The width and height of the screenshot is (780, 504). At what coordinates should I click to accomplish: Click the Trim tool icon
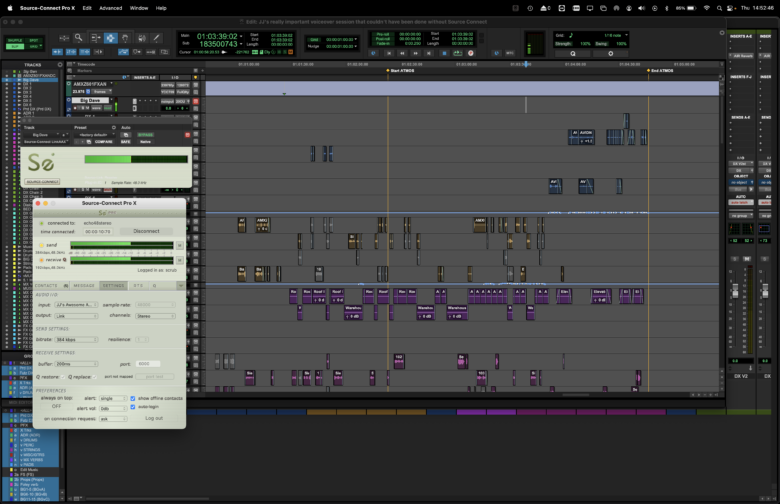(x=96, y=38)
